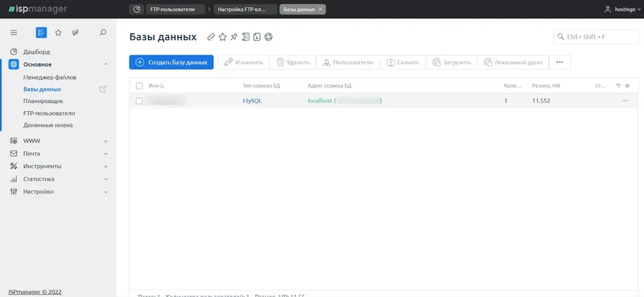
Task: Open the toolbar more actions ellipsis
Action: (x=559, y=63)
